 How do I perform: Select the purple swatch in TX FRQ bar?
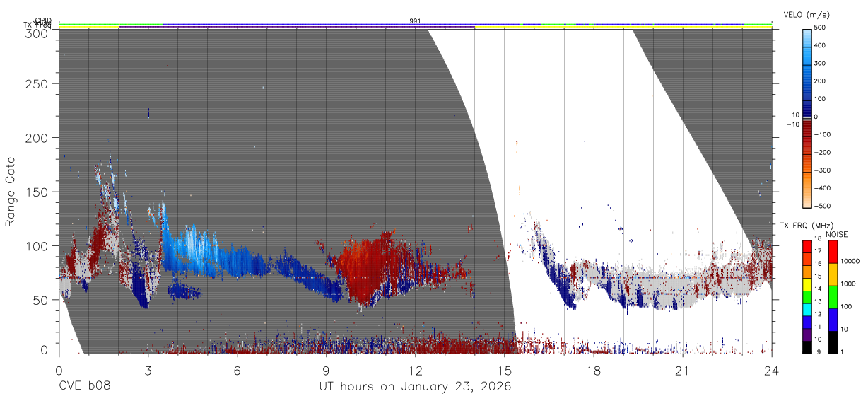coord(807,333)
